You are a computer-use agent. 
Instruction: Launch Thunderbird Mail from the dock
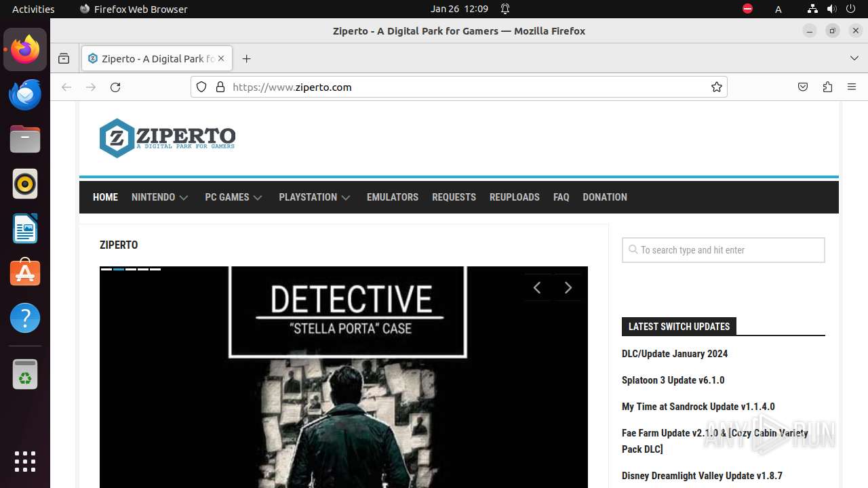(x=25, y=94)
